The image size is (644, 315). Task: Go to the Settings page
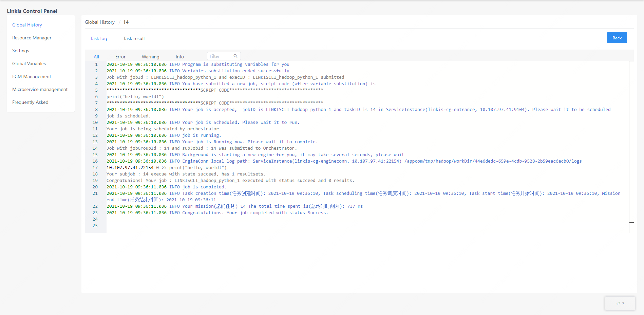point(21,51)
